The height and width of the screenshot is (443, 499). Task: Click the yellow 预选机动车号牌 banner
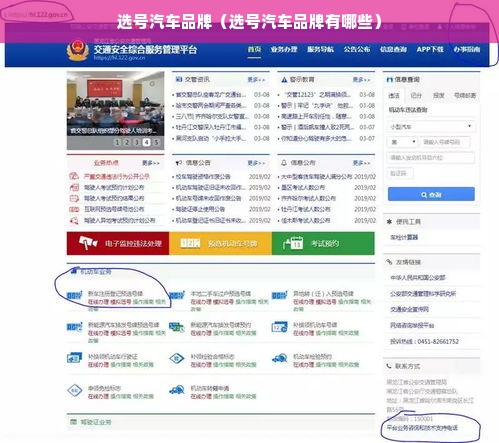click(x=220, y=243)
